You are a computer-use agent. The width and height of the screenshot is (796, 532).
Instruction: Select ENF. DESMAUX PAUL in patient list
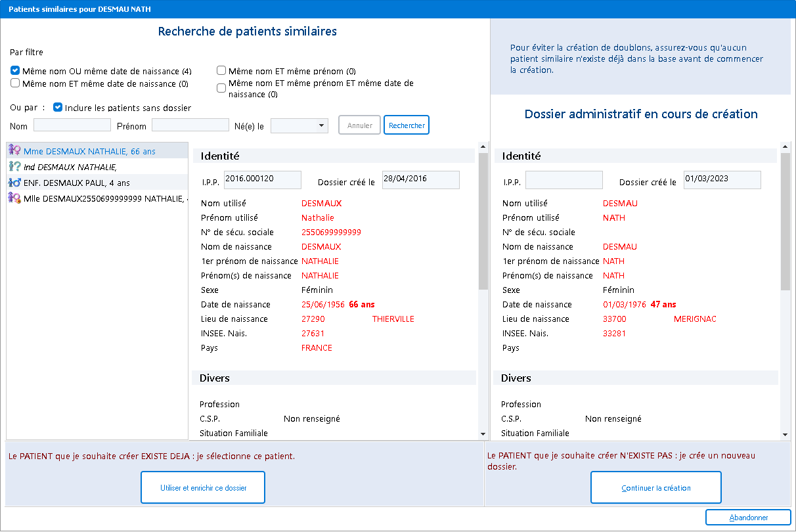[77, 183]
